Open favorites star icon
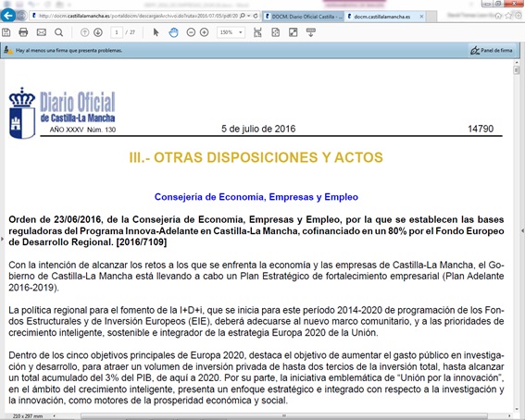This screenshot has width=525, height=420. tap(508, 16)
